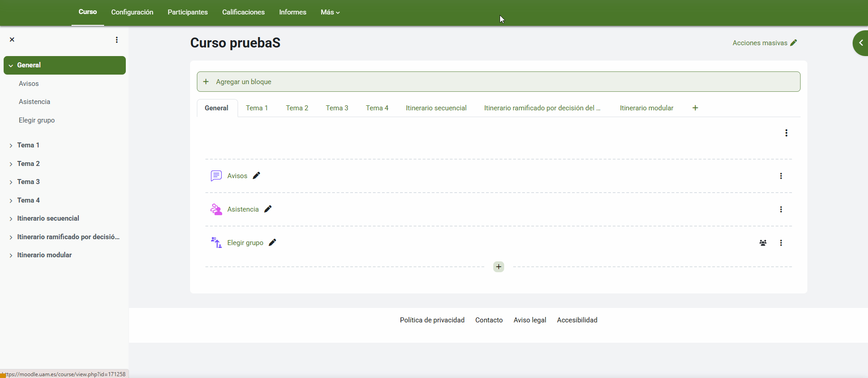Click pencil icon beside Elegir grupo
Viewport: 868px width, 378px height.
tap(272, 242)
